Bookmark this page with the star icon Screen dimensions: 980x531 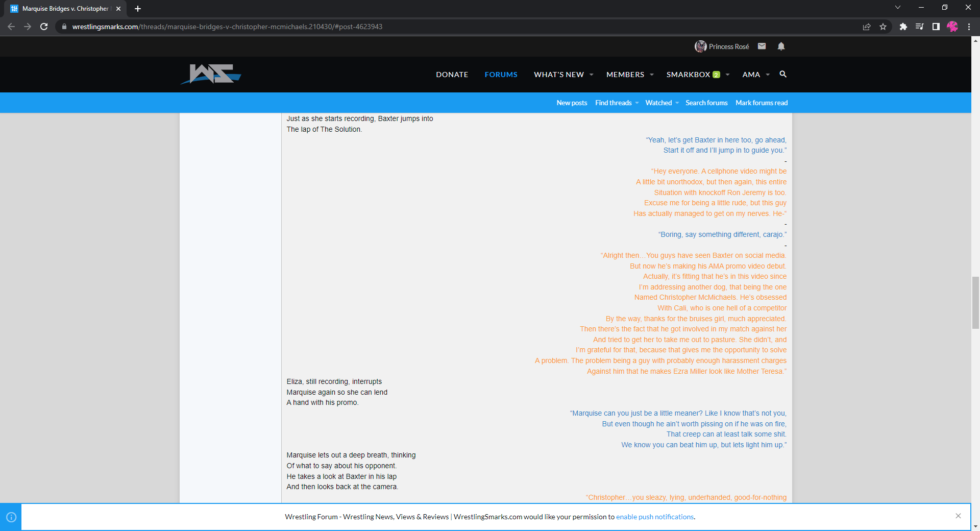coord(883,27)
